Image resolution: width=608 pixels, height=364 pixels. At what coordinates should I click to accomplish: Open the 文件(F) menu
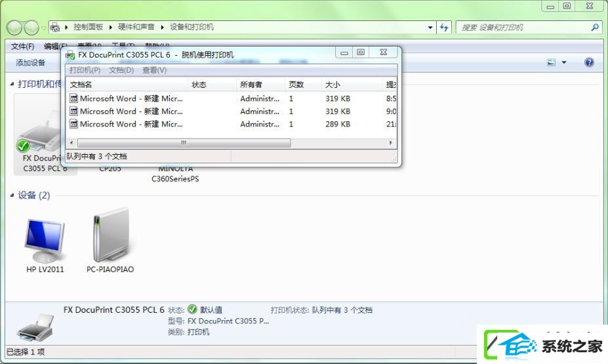click(x=22, y=47)
